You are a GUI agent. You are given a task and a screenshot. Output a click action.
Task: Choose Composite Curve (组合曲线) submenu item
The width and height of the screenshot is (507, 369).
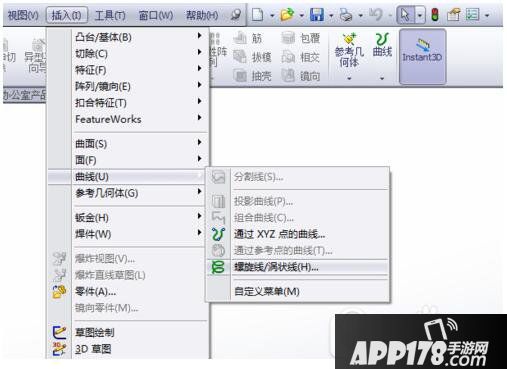[x=298, y=218]
